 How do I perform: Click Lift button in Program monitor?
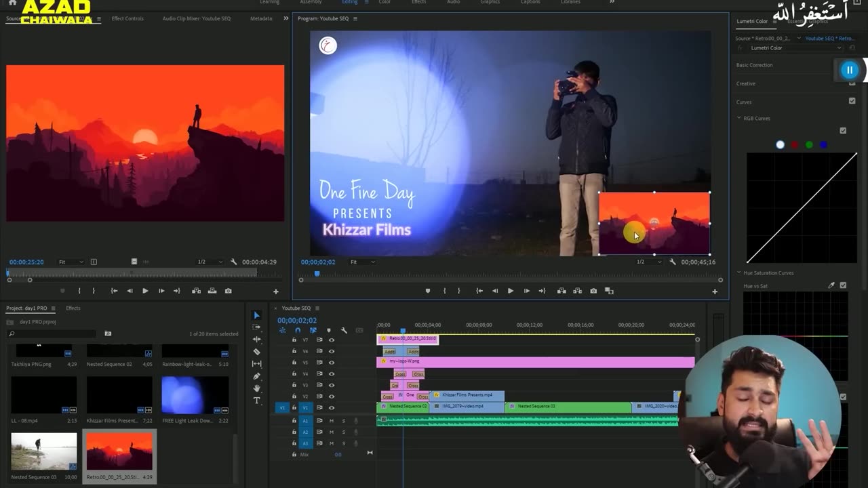(x=561, y=291)
